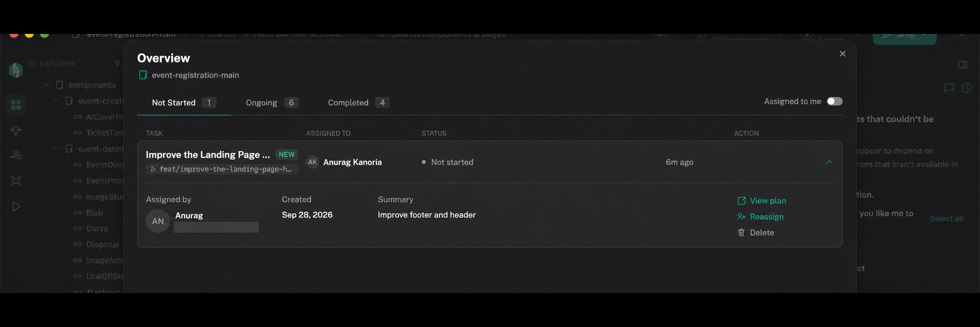Select the Blob component in Explorer
This screenshot has height=327, width=980.
pos(94,213)
